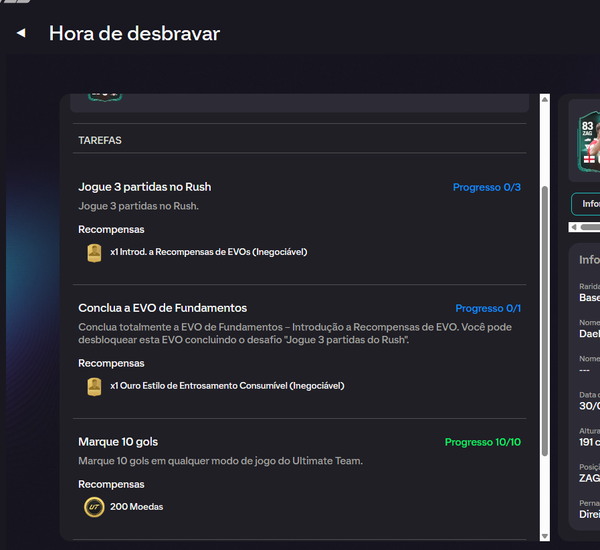600x550 pixels.
Task: Select the 'Conclua a EVO de Fundamentos' task
Action: (x=163, y=308)
